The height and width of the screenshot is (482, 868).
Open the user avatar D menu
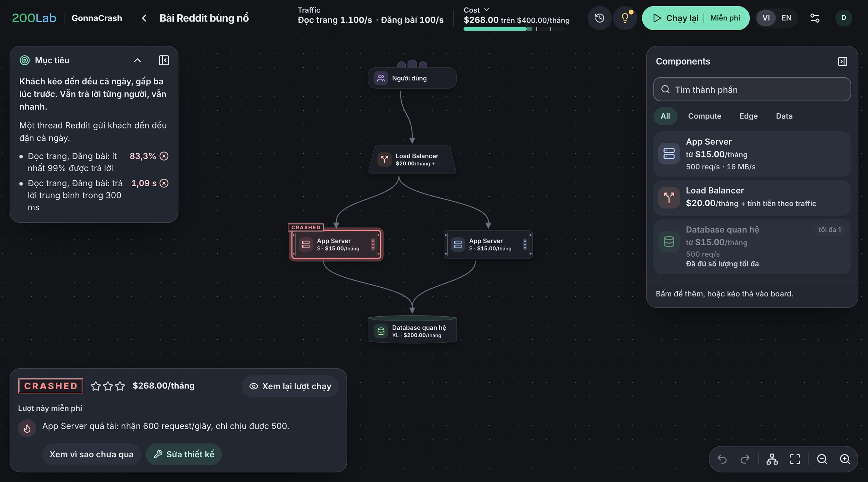pos(843,18)
